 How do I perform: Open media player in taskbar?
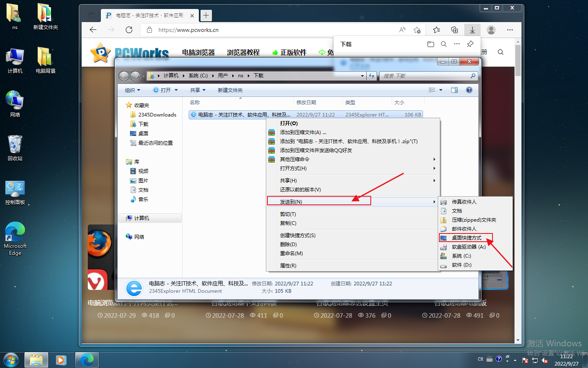pos(61,360)
